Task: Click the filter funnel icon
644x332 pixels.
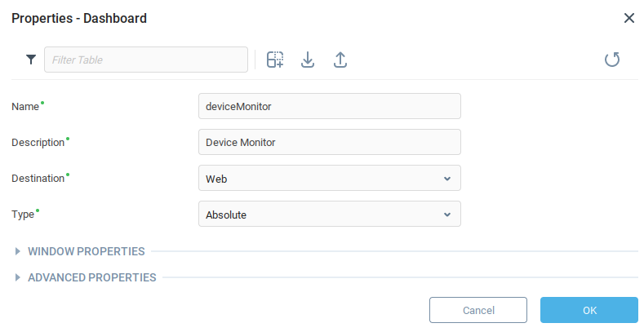Action: (31, 60)
